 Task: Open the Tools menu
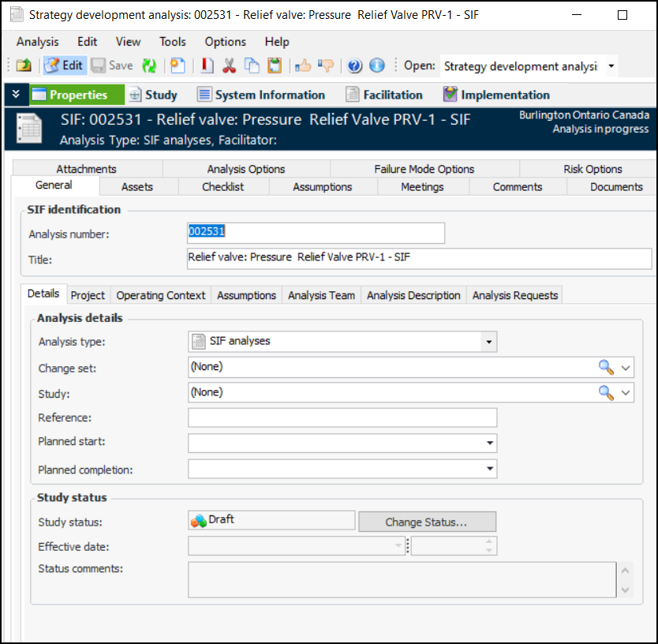(173, 42)
